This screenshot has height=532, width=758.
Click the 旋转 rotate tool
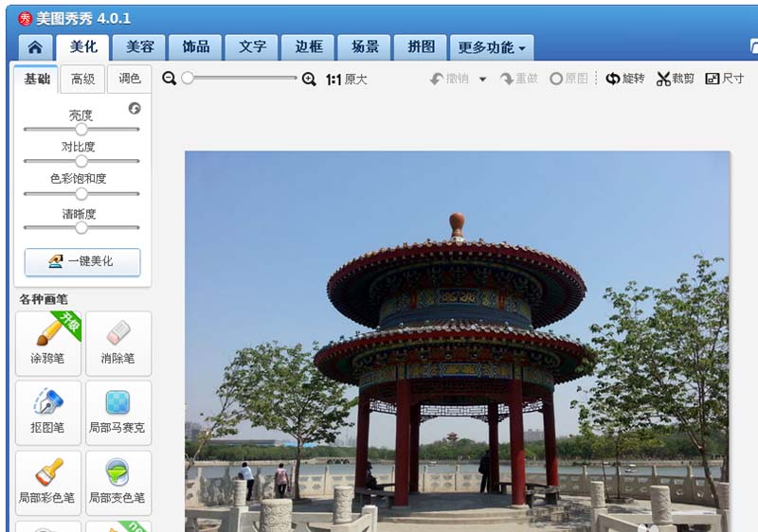pos(625,79)
